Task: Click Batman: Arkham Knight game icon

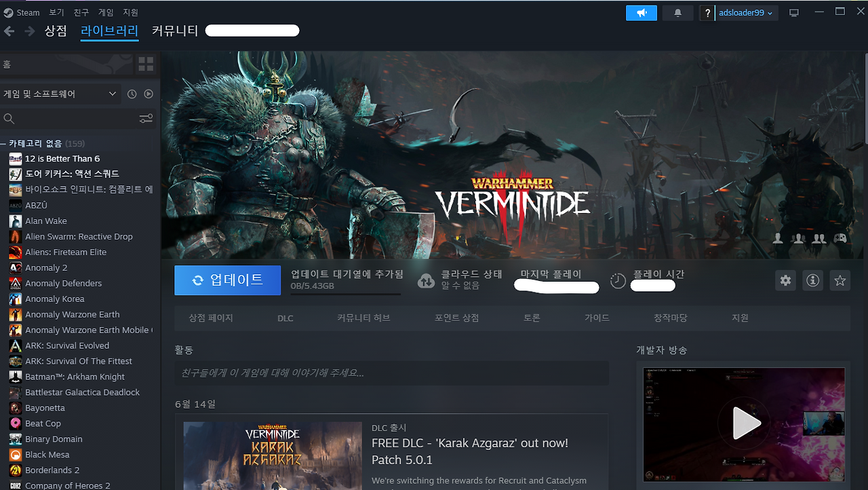Action: [x=16, y=377]
